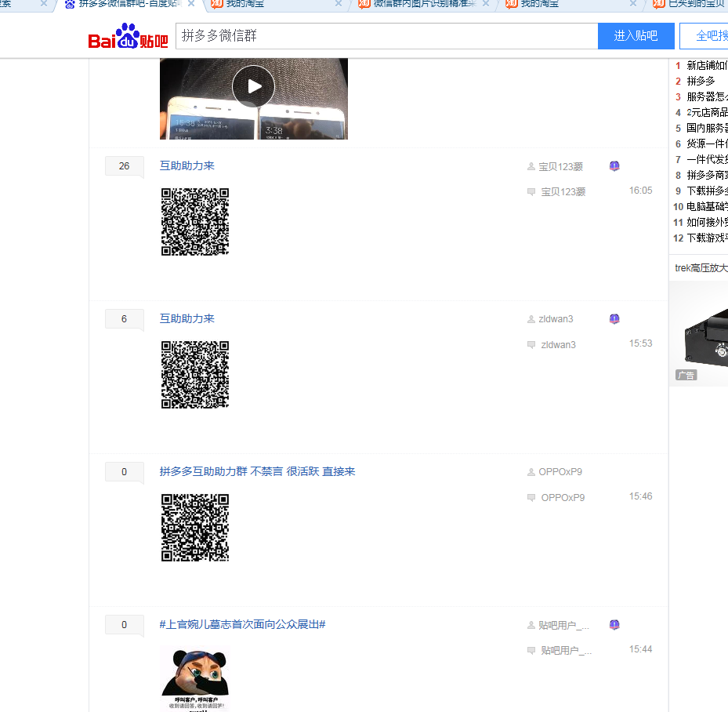Viewport: 728px width, 712px height.
Task: Click the person icon before author OPPOxP9
Action: pyautogui.click(x=531, y=472)
